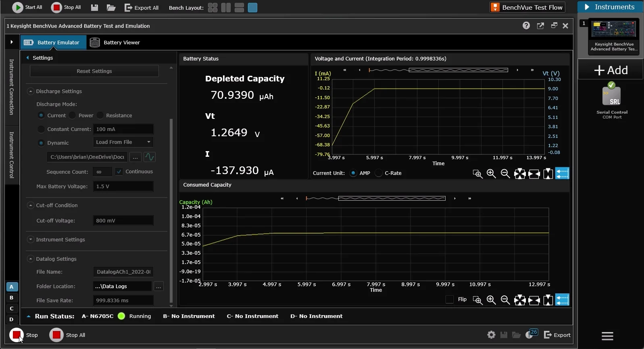Zoom out on the Consumed Capacity chart
This screenshot has width=644, height=349.
(x=505, y=300)
